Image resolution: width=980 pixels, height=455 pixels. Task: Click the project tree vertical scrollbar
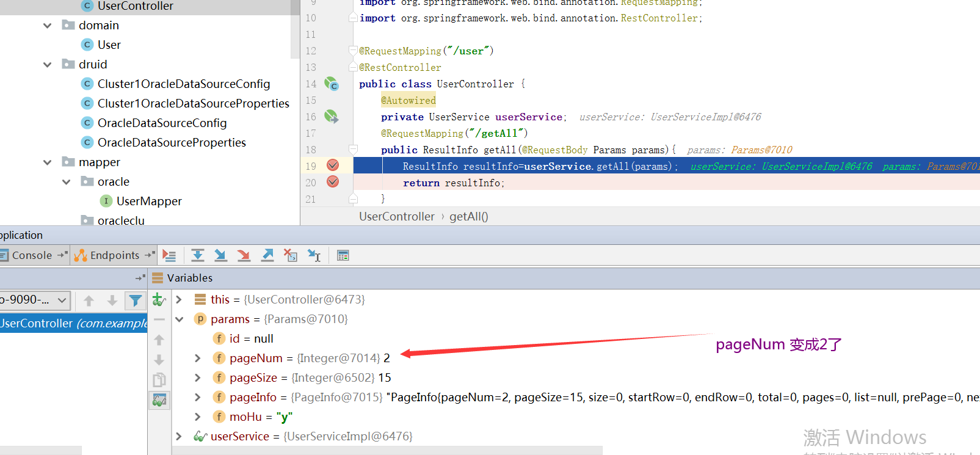click(x=296, y=29)
